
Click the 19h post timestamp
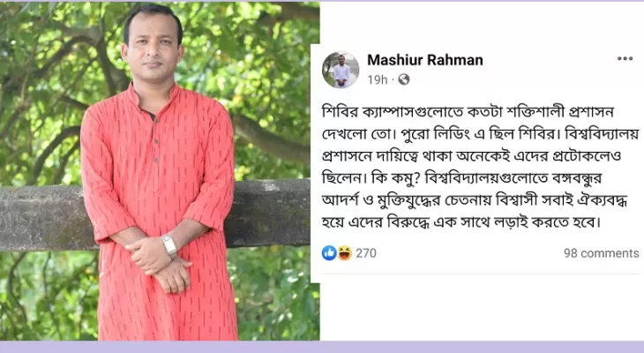(x=377, y=79)
